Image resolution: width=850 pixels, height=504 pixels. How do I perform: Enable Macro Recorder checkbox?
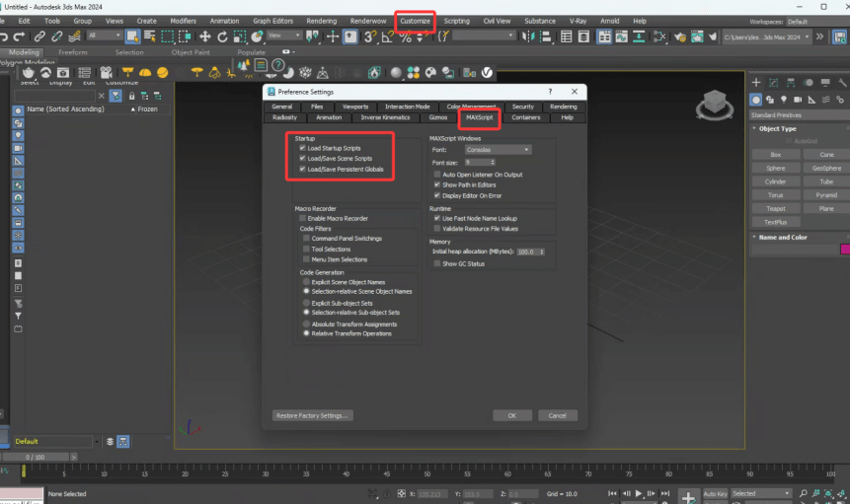pyautogui.click(x=302, y=218)
